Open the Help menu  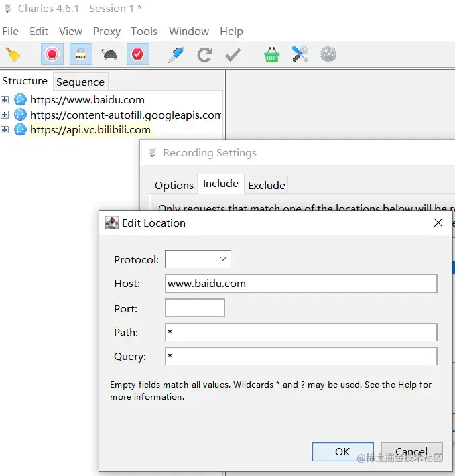pos(231,32)
